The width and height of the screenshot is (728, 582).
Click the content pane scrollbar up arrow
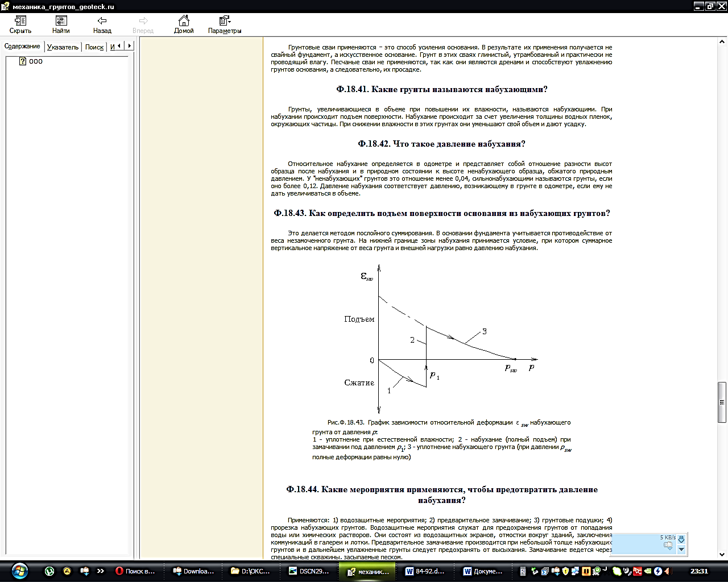click(x=722, y=42)
